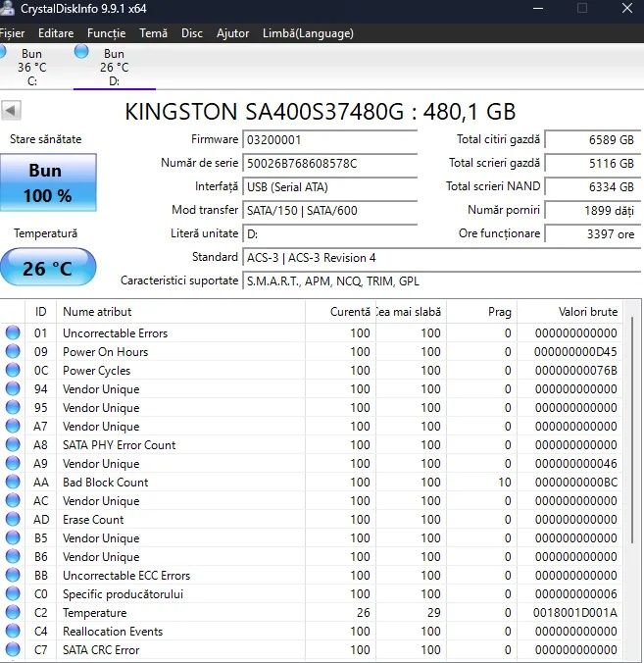Minimize the CrystalDiskInfo window

538,9
